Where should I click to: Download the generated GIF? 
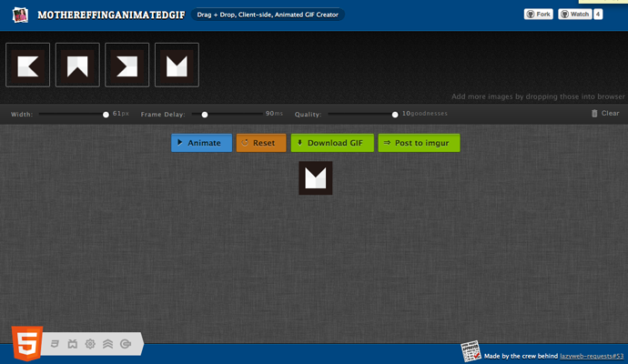332,143
